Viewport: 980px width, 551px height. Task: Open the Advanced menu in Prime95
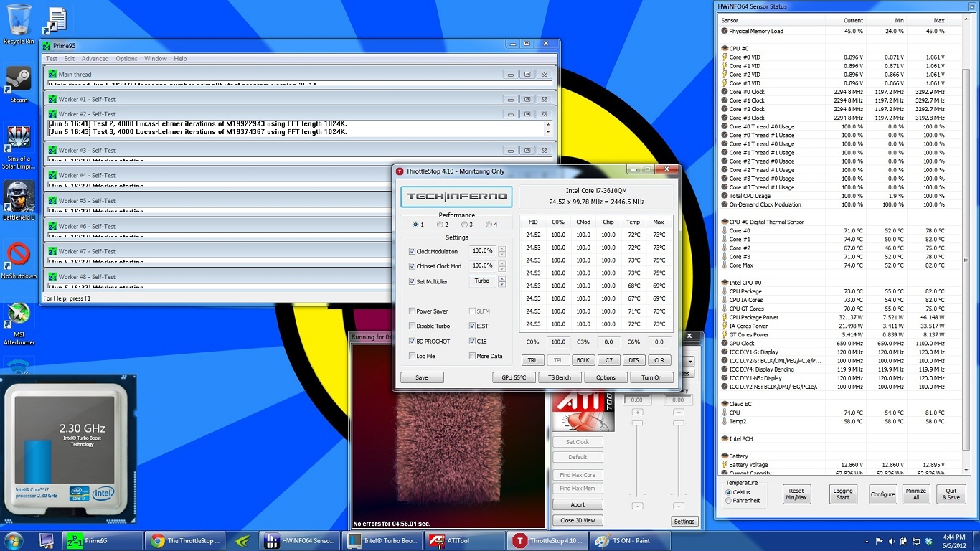(x=95, y=59)
